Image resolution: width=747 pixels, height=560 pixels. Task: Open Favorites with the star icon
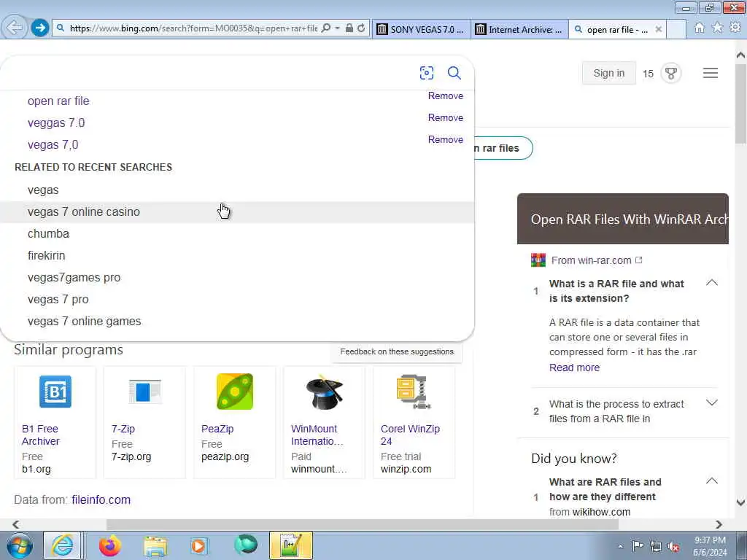coord(717,28)
